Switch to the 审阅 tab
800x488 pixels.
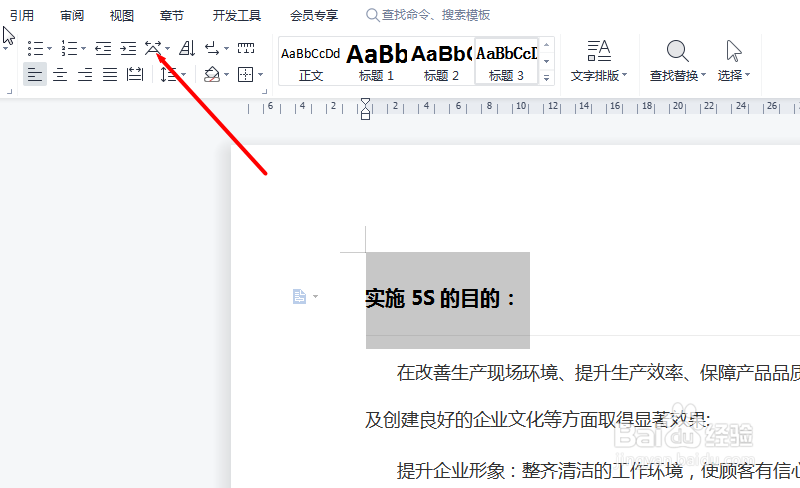click(x=72, y=15)
